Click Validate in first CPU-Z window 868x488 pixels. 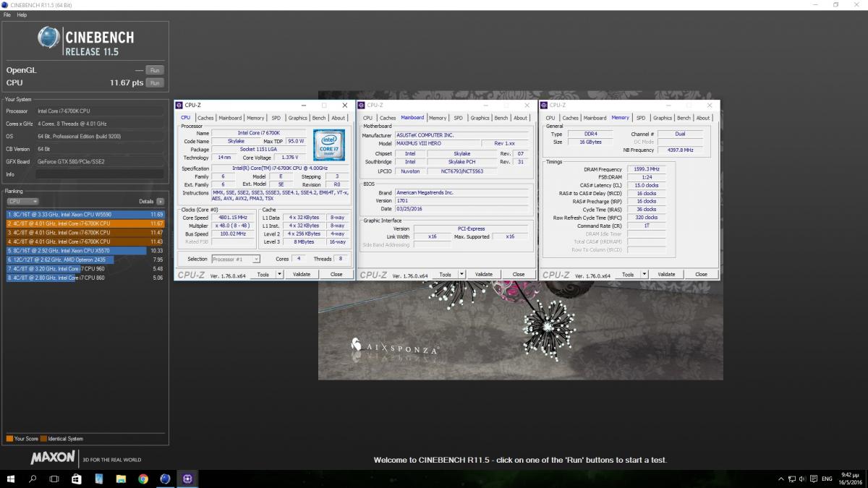click(301, 274)
